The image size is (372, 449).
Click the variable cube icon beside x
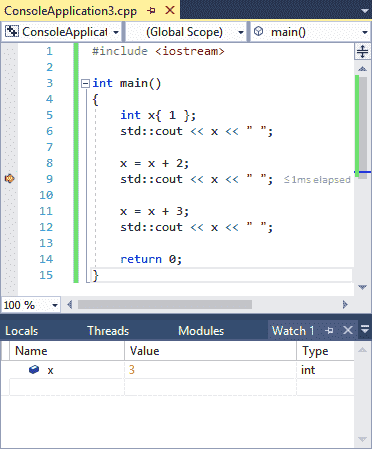34,369
